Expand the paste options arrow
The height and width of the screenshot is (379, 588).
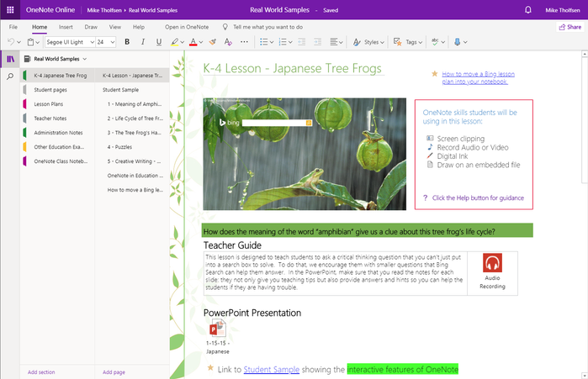[38, 42]
